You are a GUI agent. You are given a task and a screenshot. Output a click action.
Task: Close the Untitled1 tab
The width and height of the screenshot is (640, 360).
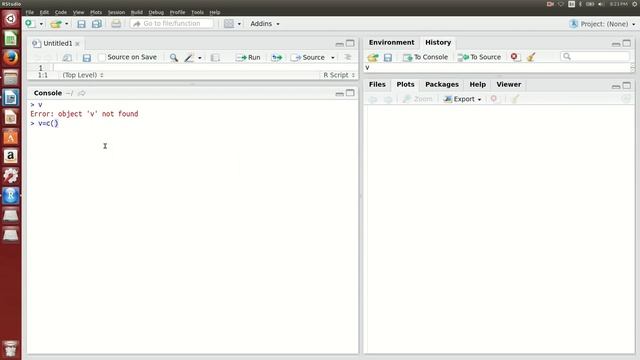pyautogui.click(x=77, y=44)
